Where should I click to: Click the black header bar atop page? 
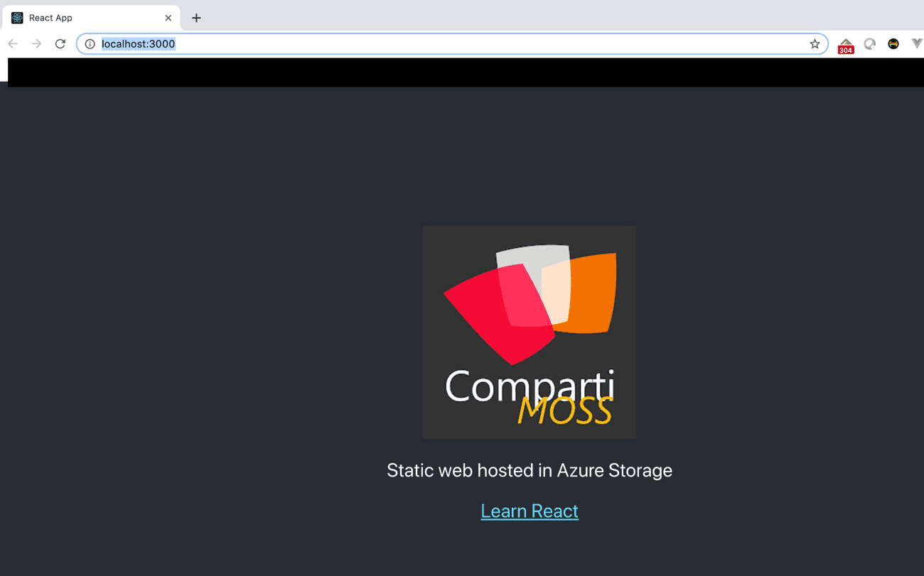point(462,72)
